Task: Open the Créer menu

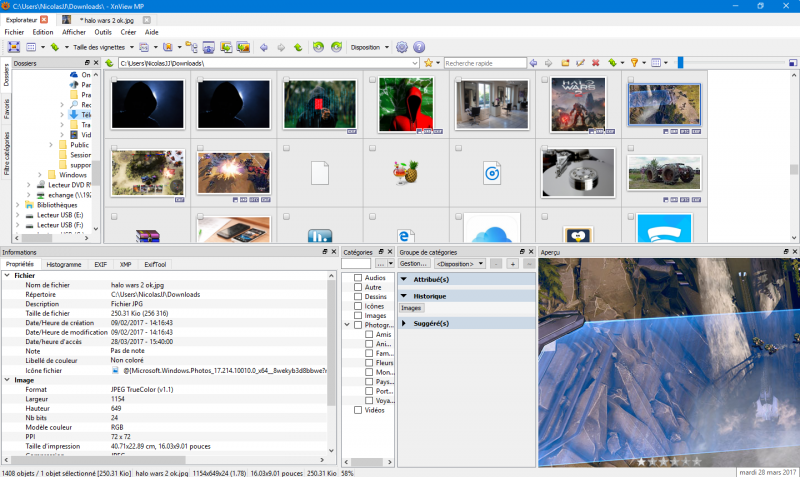Action: pos(128,32)
